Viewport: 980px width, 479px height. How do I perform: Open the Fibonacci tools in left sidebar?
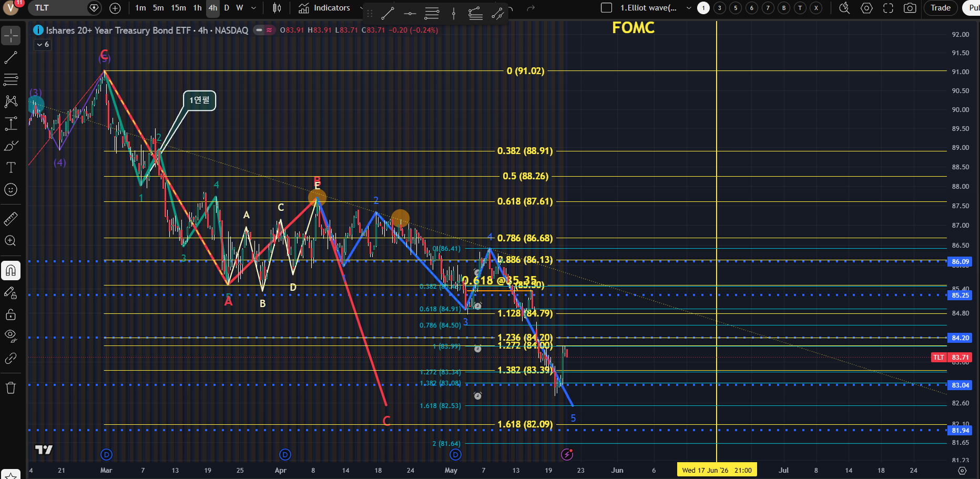click(x=11, y=79)
